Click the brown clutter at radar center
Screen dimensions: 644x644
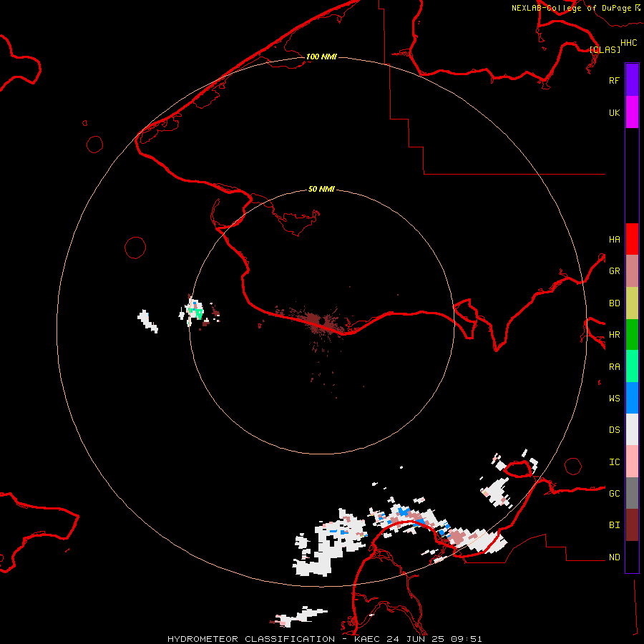(318, 321)
